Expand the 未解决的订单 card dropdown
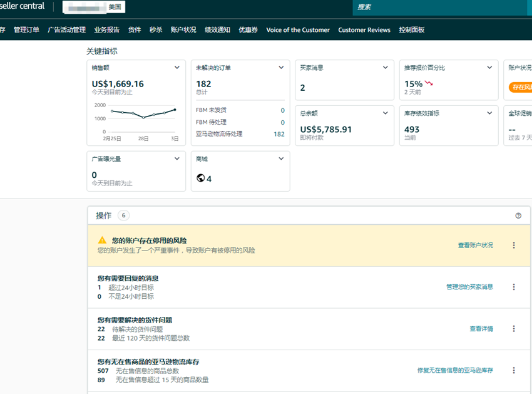 [x=281, y=68]
